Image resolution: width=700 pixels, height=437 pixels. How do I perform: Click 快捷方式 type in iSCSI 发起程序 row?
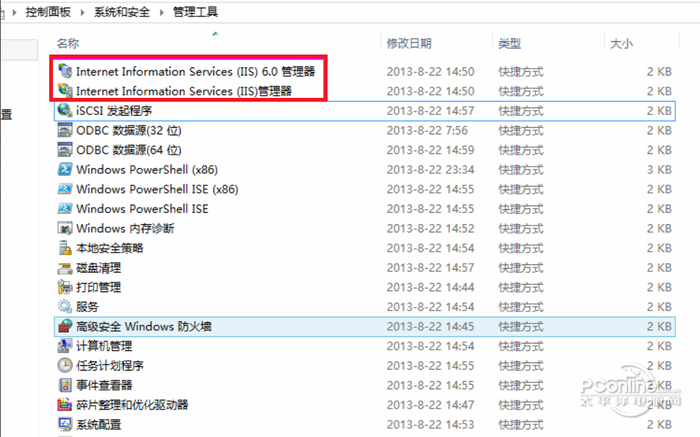(x=521, y=111)
